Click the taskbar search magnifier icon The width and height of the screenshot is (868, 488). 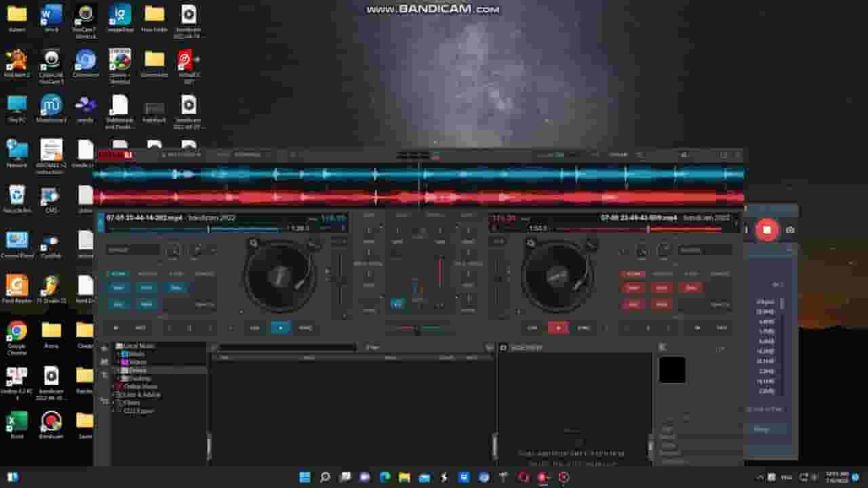tap(325, 477)
